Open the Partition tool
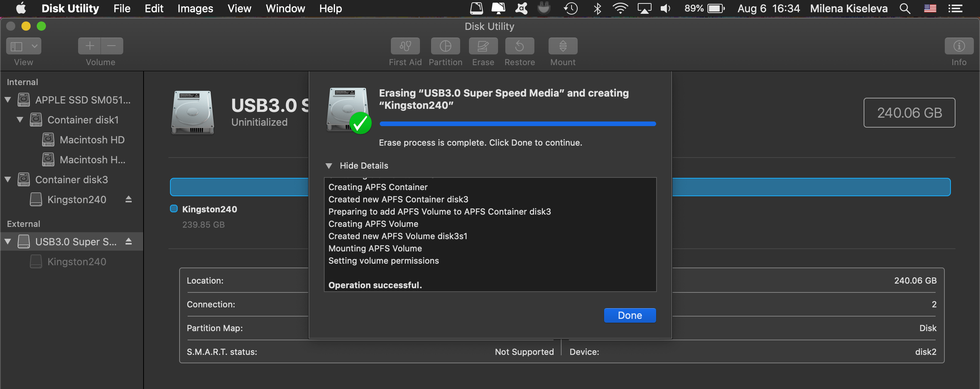This screenshot has height=389, width=980. point(445,46)
